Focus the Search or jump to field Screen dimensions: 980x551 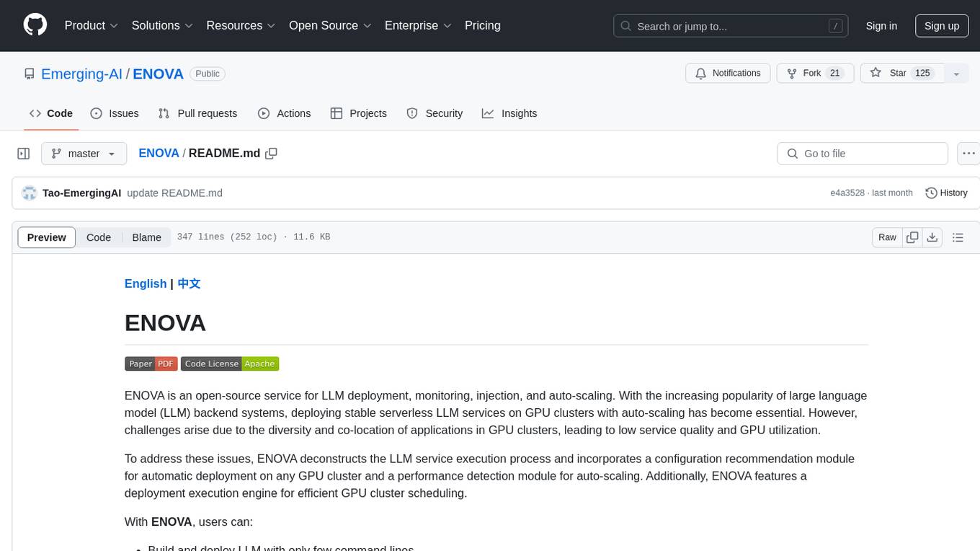click(x=731, y=26)
